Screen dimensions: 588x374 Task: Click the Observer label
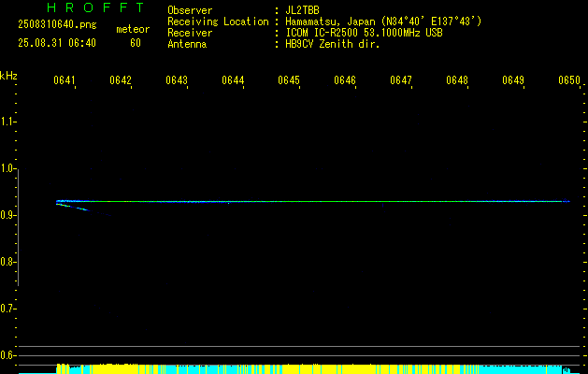[x=190, y=10]
